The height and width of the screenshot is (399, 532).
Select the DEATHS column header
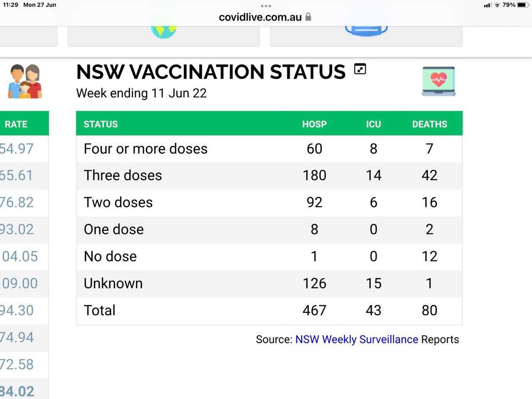pos(430,124)
